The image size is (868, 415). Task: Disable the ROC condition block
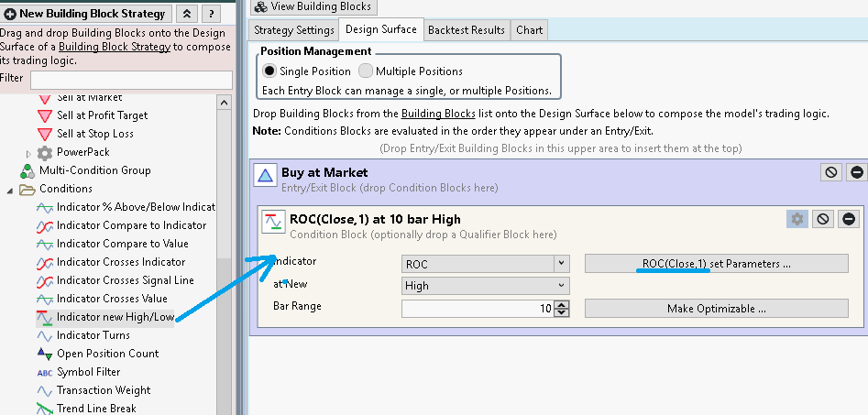tap(823, 219)
